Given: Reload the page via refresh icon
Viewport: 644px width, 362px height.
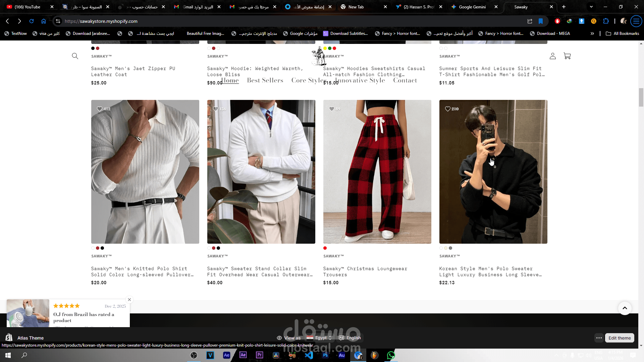Looking at the screenshot, I should click(32, 21).
